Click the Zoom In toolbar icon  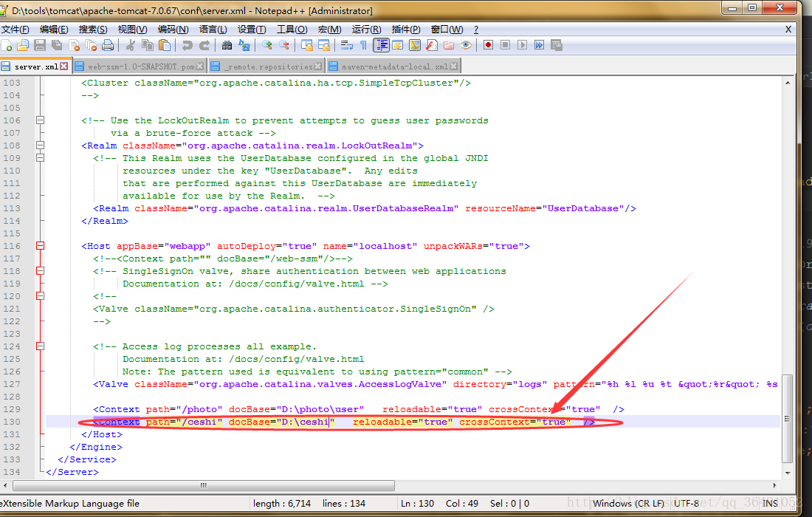coord(267,46)
